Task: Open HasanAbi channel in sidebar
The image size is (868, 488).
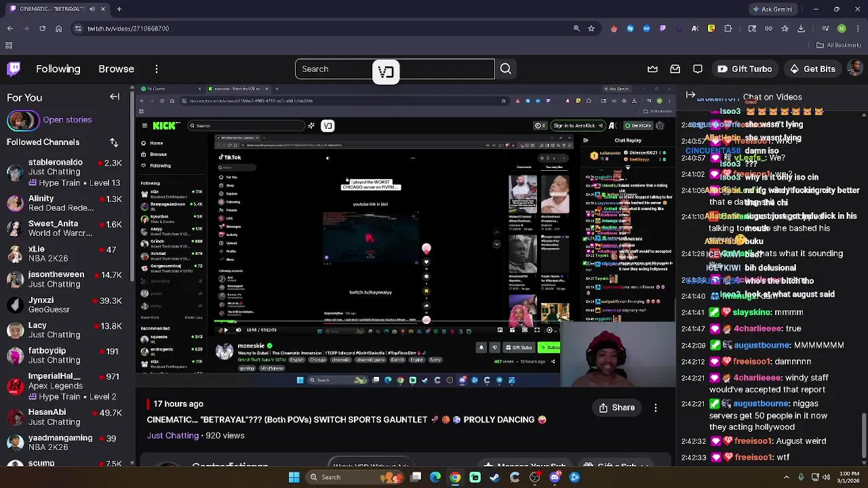Action: (x=64, y=417)
